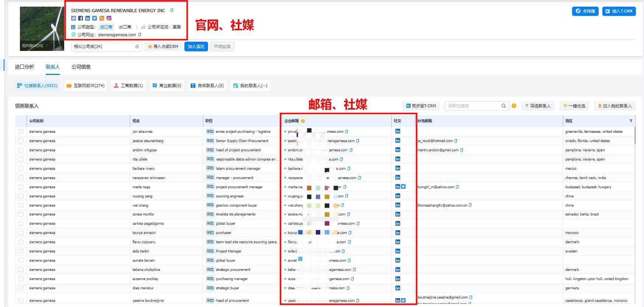Open the siemensgamesa.com website link

tap(117, 35)
